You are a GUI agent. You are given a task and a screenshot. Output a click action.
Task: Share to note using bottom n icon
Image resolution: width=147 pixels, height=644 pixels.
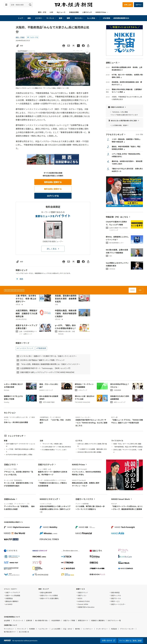(x=73, y=261)
